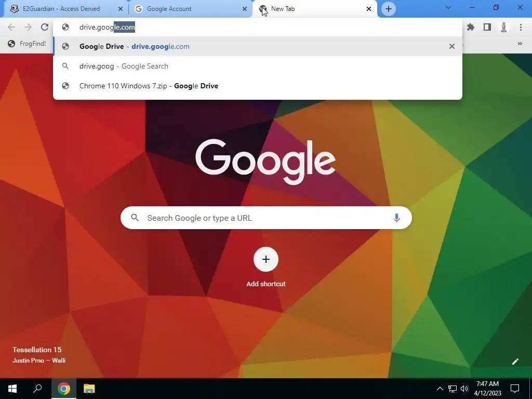Start voice search with microphone icon

[x=396, y=218]
